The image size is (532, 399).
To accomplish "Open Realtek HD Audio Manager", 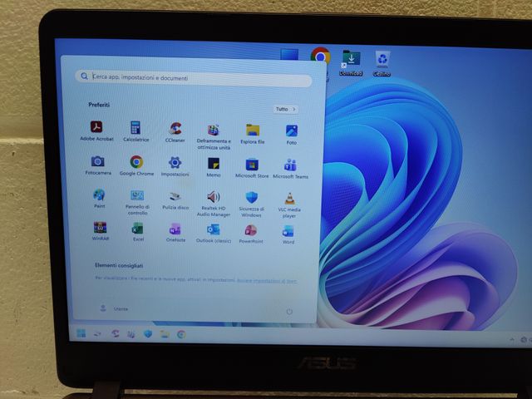I will 214,204.
